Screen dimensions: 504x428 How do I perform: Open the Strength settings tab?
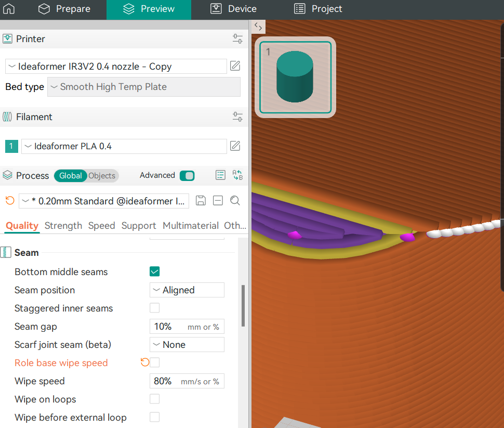tap(63, 226)
